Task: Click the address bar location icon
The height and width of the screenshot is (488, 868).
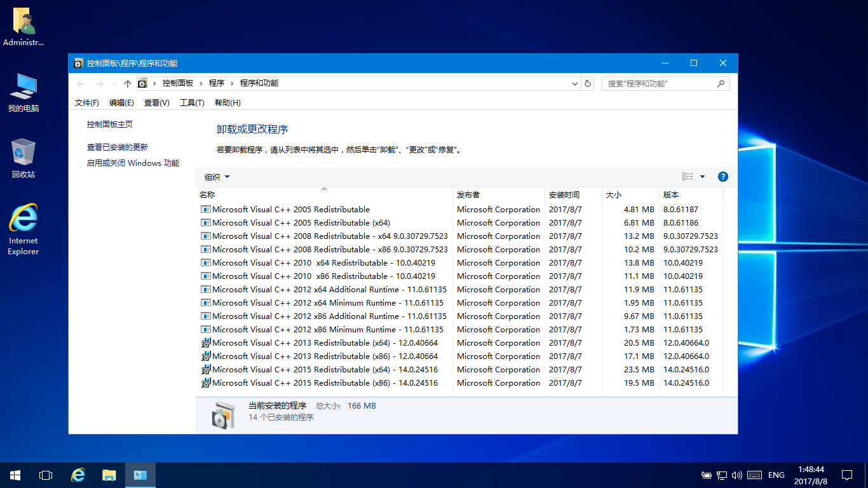Action: (142, 83)
